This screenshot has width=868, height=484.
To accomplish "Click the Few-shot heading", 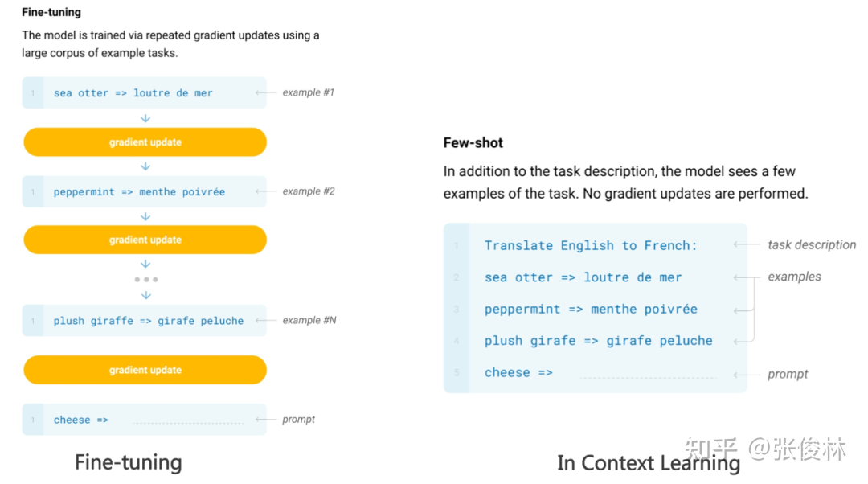I will click(473, 143).
